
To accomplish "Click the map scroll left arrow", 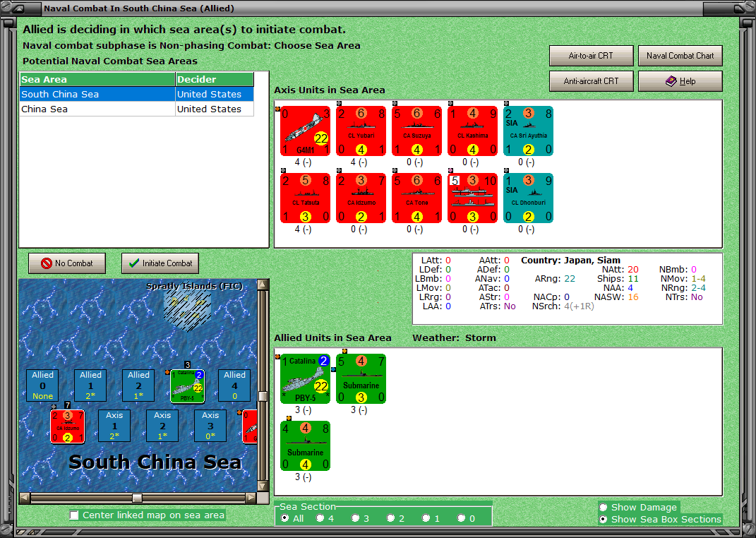I will [x=25, y=498].
